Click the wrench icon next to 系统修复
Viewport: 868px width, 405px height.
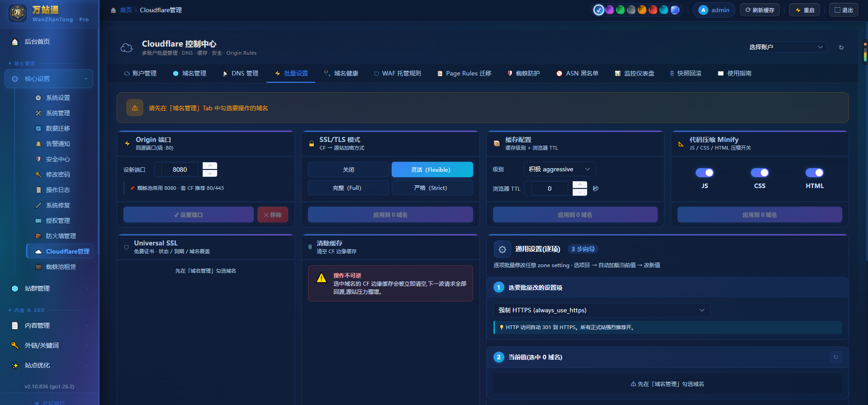point(38,205)
